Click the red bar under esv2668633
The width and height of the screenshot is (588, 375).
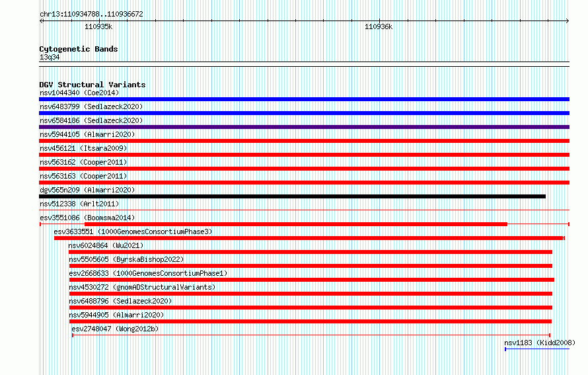312,280
